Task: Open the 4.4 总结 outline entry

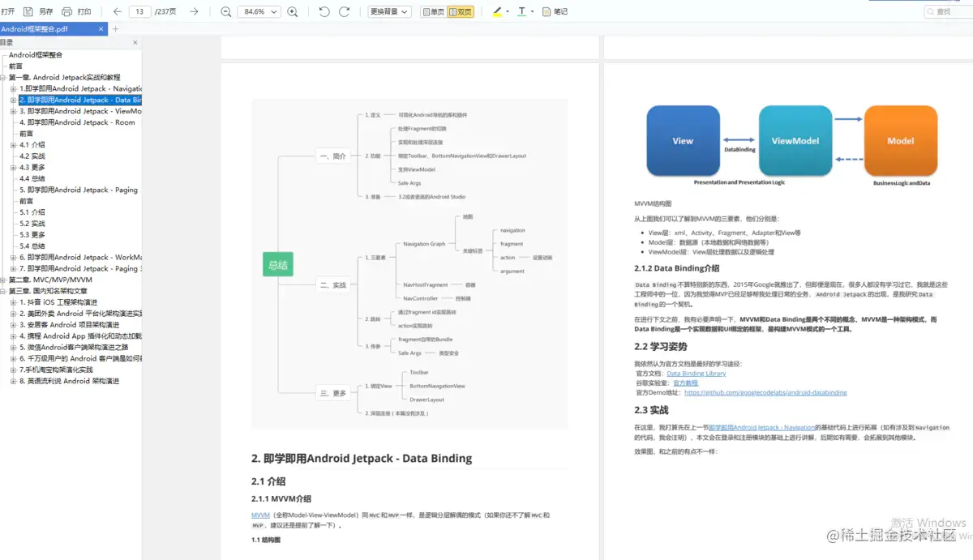Action: click(32, 178)
